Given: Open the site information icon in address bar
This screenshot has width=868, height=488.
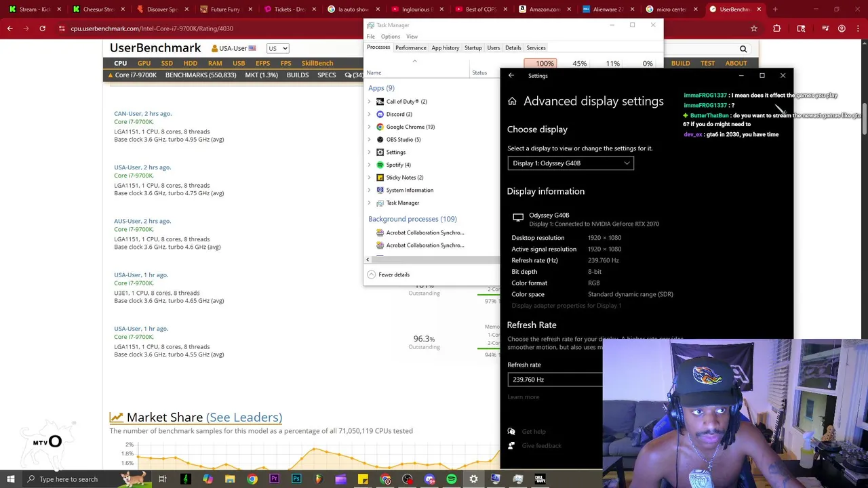Looking at the screenshot, I should pyautogui.click(x=62, y=28).
